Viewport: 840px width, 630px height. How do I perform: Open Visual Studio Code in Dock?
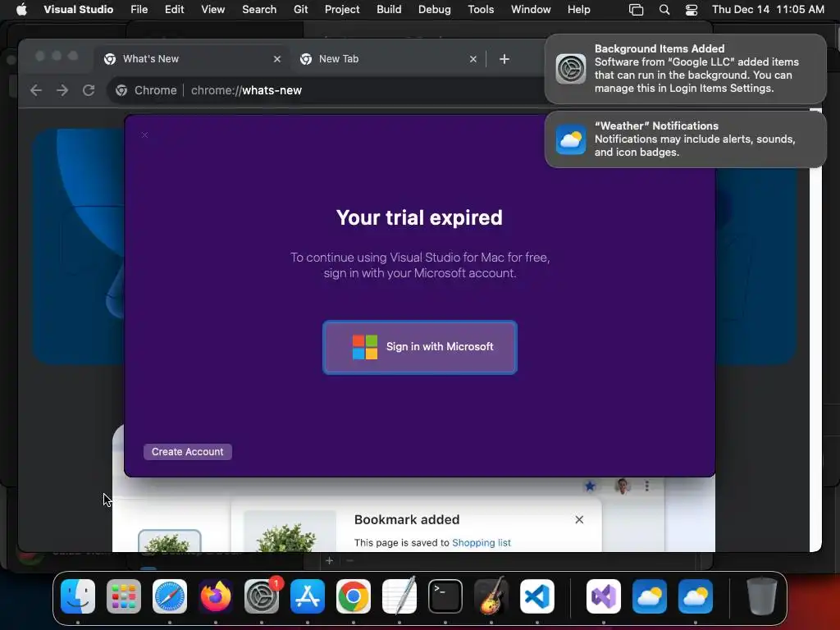tap(536, 596)
